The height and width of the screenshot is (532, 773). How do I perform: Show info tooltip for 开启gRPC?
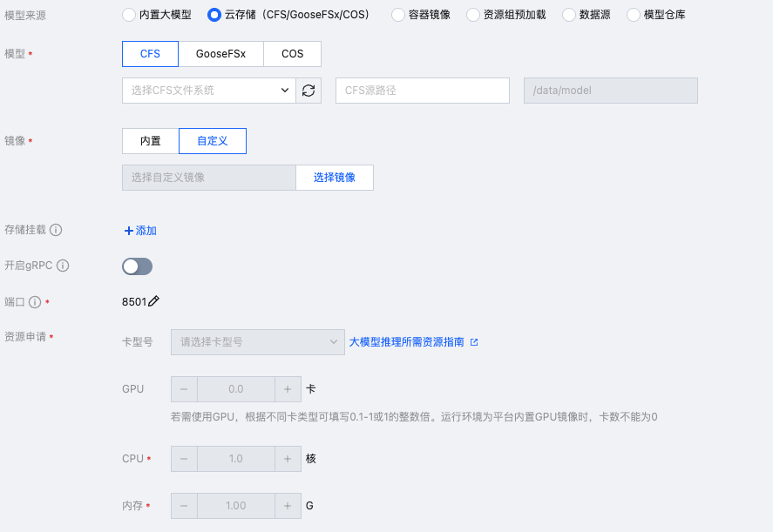[x=63, y=266]
